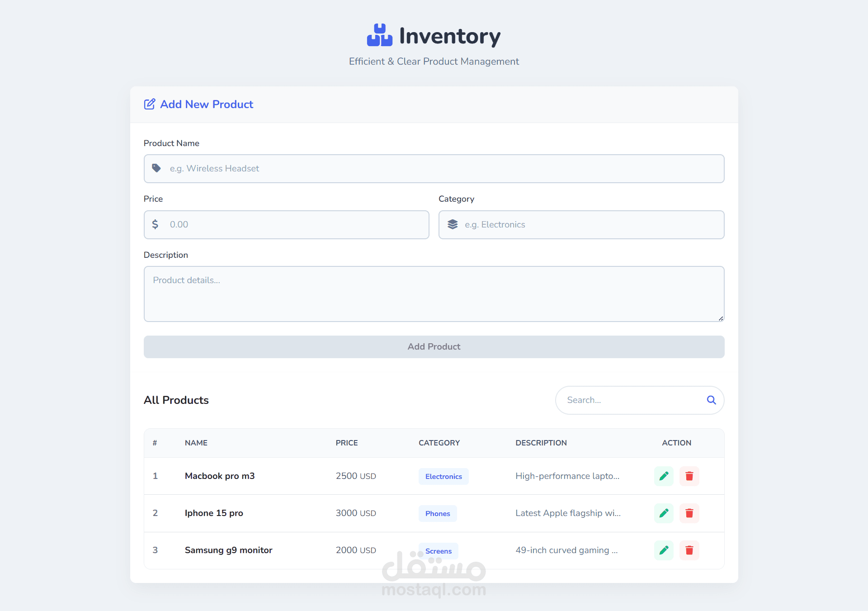Click the Phones category badge
This screenshot has height=611, width=868.
pos(437,513)
